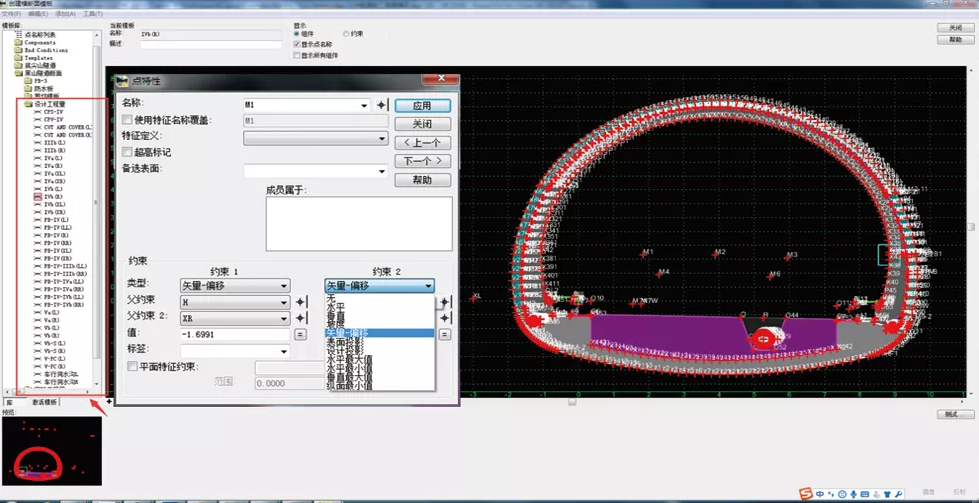Select the 约束 radio button
This screenshot has height=503, width=979.
click(346, 34)
